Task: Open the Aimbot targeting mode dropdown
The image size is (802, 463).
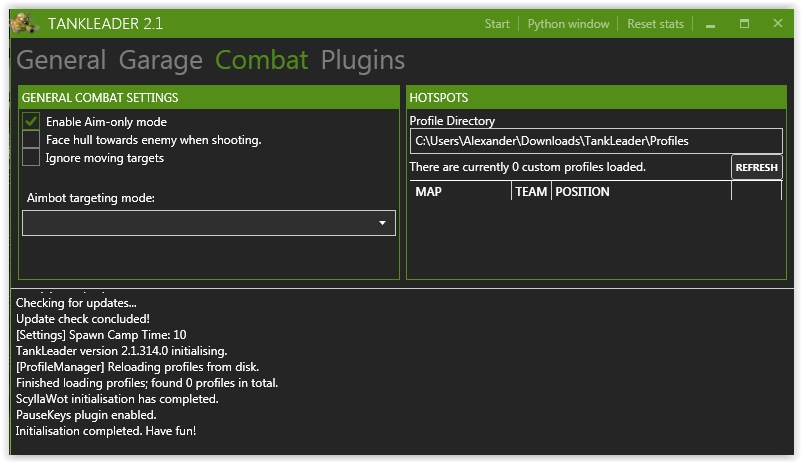Action: tap(209, 223)
